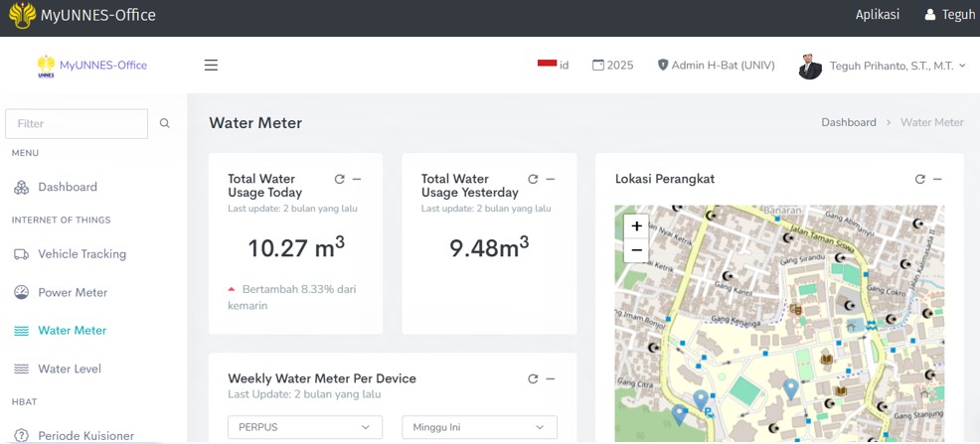This screenshot has height=444, width=980.
Task: Click the search icon beside the Filter field
Action: coord(165,124)
